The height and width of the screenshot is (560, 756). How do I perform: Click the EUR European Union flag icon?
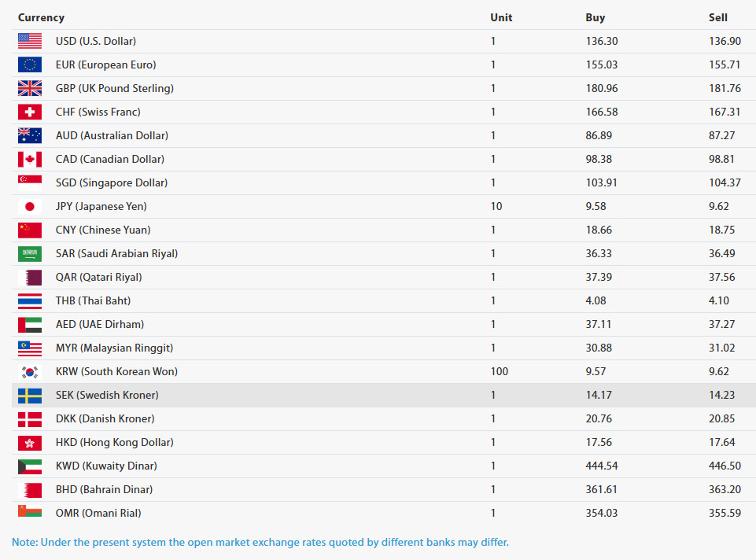29,64
